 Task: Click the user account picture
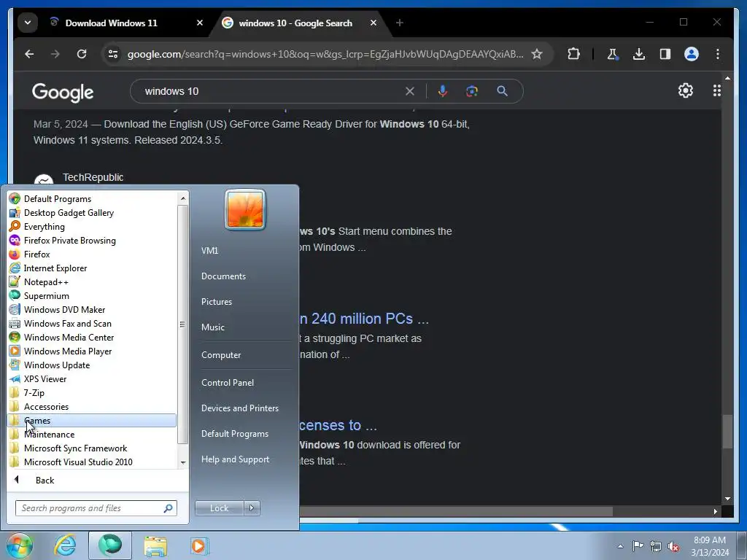click(x=245, y=209)
